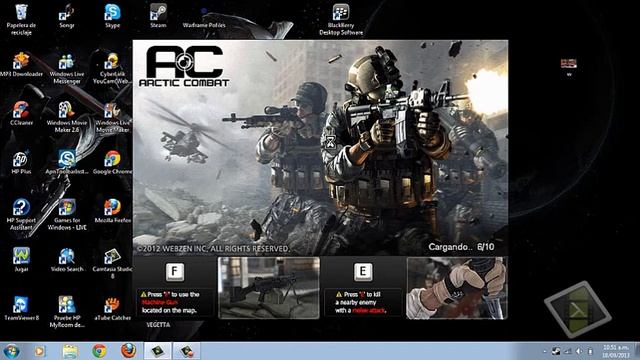Open the volume speaker tray icon
The image size is (640, 360).
coord(579,351)
